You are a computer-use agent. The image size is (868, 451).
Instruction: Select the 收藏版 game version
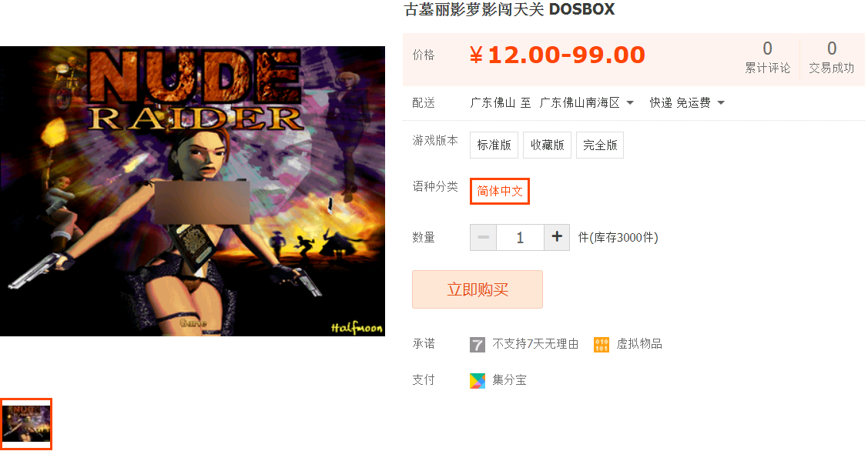[547, 145]
